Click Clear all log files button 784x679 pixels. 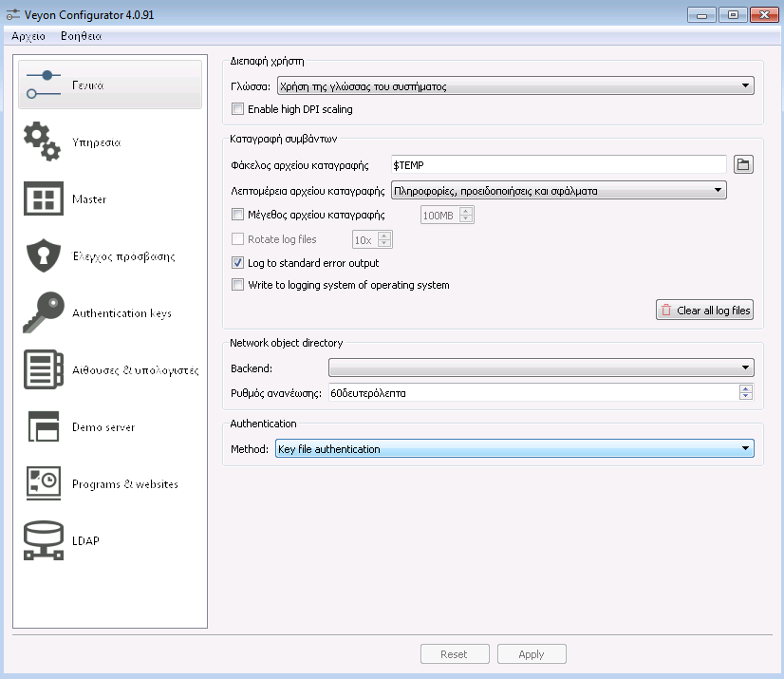pyautogui.click(x=704, y=311)
